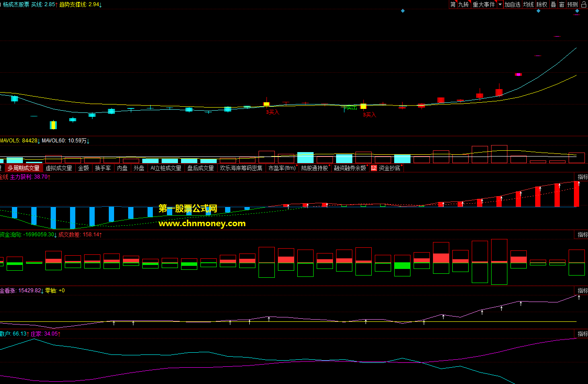Click 指标 button in the 资金流向 panel
The height and width of the screenshot is (384, 588).
click(x=582, y=235)
